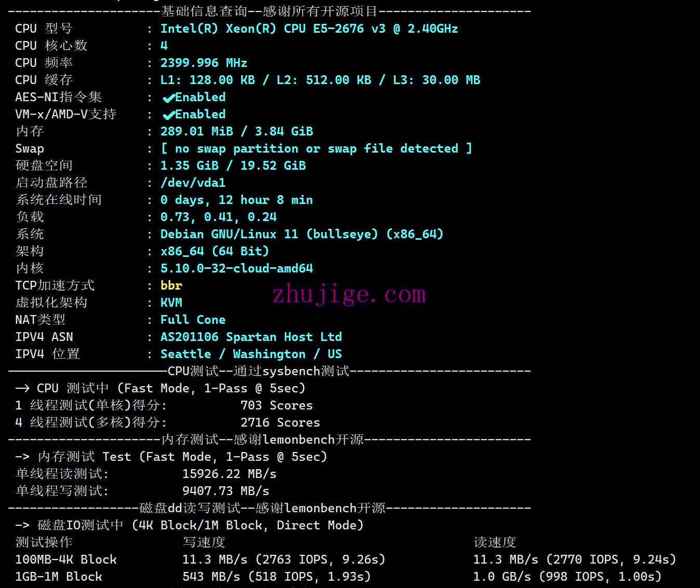Click the /dev/vda1 boot disk path
Viewport: 700px width, 588px height.
pos(193,183)
